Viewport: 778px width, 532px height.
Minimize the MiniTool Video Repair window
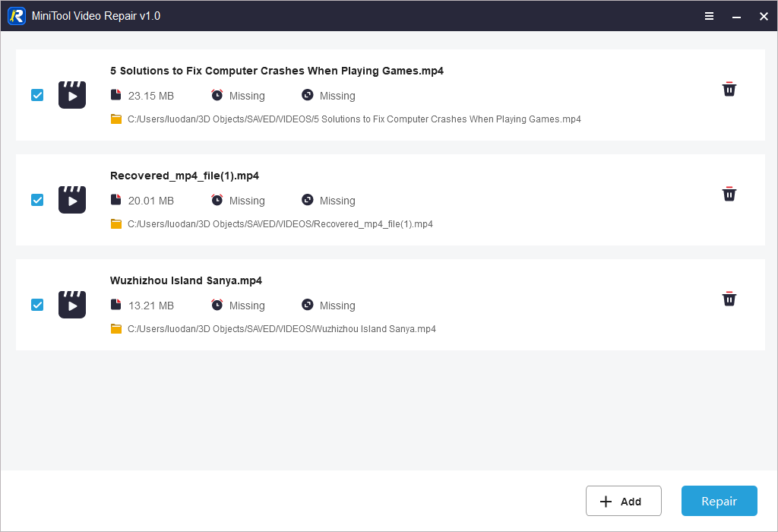[x=736, y=16]
